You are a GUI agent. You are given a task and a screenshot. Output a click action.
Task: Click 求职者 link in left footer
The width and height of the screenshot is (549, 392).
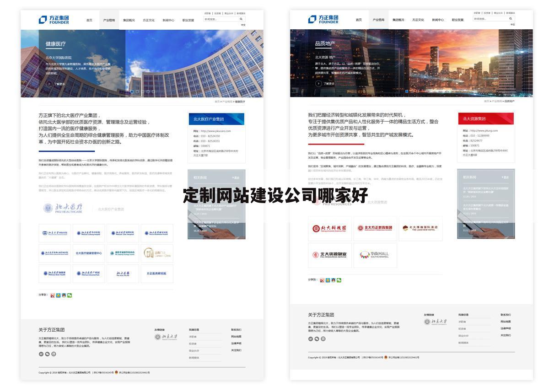193,337
